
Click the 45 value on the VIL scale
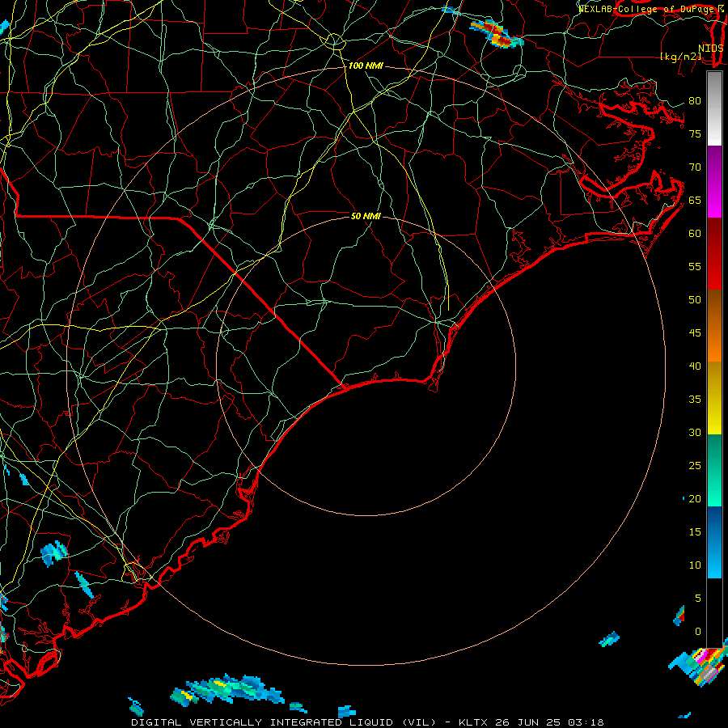(695, 333)
